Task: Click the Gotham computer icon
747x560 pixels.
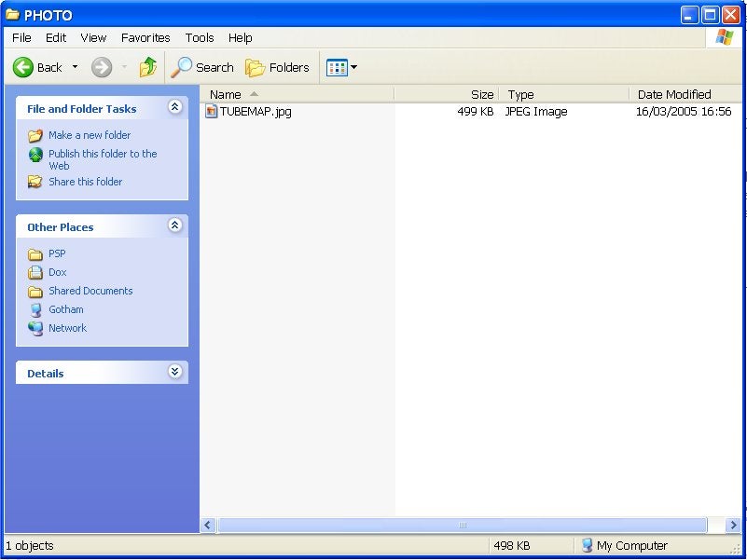Action: (35, 310)
